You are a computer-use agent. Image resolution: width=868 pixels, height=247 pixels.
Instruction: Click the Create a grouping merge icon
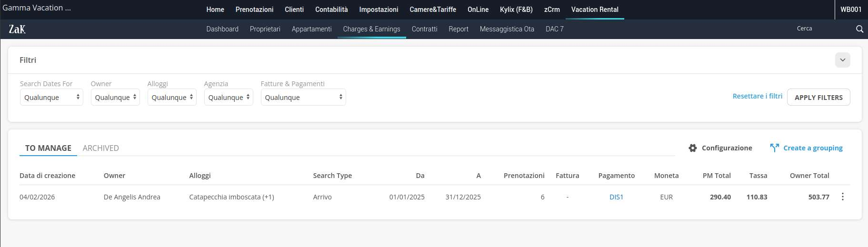pos(774,148)
